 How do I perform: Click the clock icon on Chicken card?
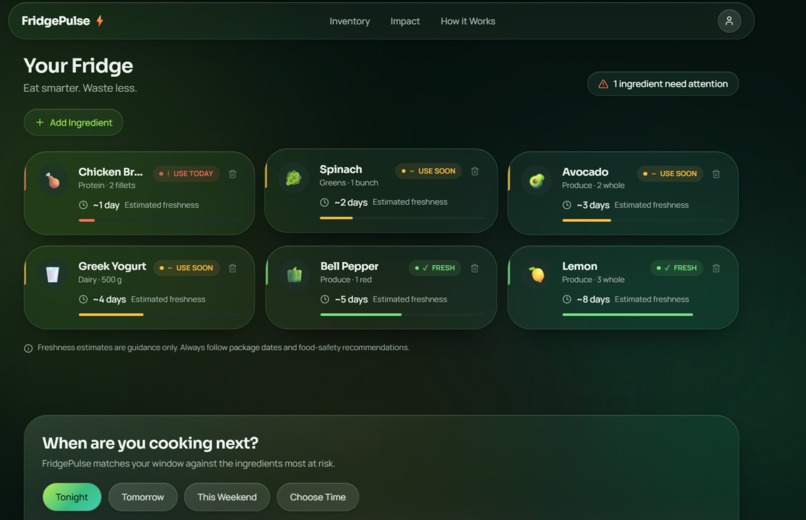[x=83, y=205]
